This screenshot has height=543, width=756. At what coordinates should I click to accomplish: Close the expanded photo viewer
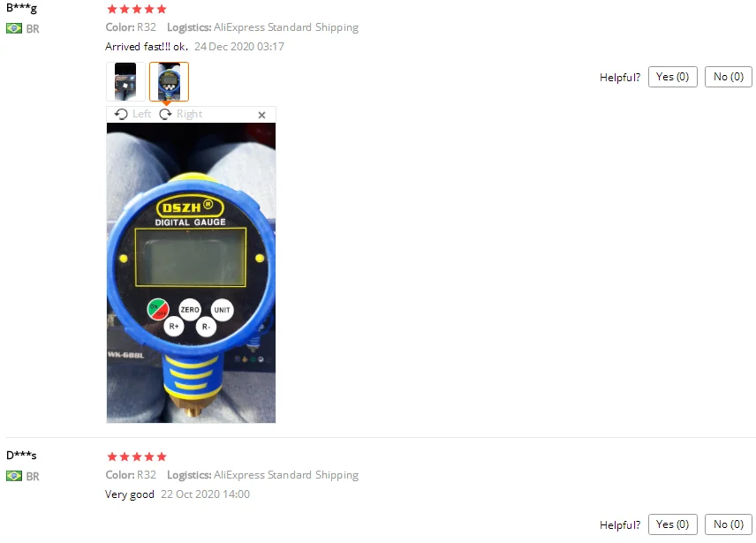point(261,115)
